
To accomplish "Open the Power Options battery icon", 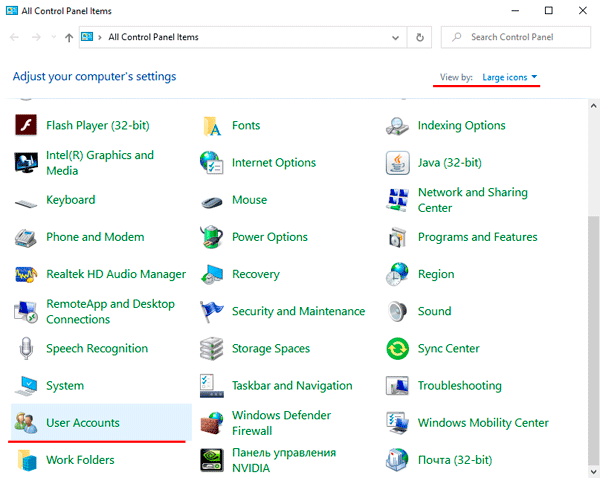I will [x=212, y=237].
